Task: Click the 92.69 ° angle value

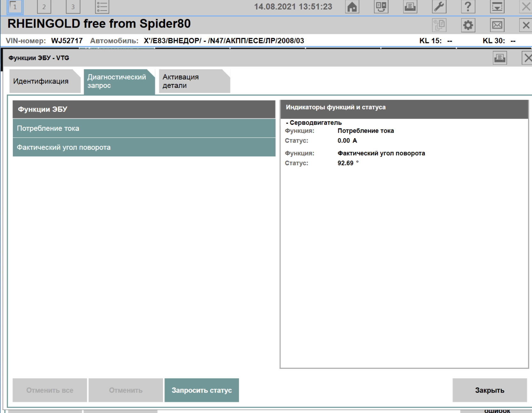Action: [348, 163]
